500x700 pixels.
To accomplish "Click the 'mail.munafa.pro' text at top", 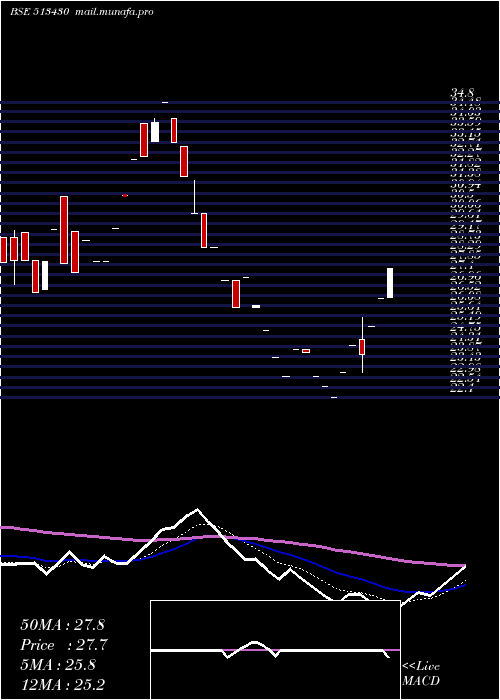I will (x=112, y=12).
